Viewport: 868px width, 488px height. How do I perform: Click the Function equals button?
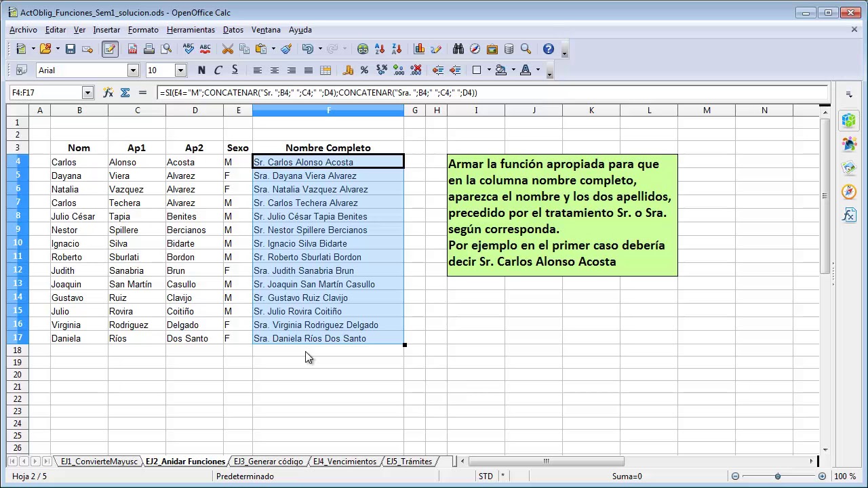point(142,93)
